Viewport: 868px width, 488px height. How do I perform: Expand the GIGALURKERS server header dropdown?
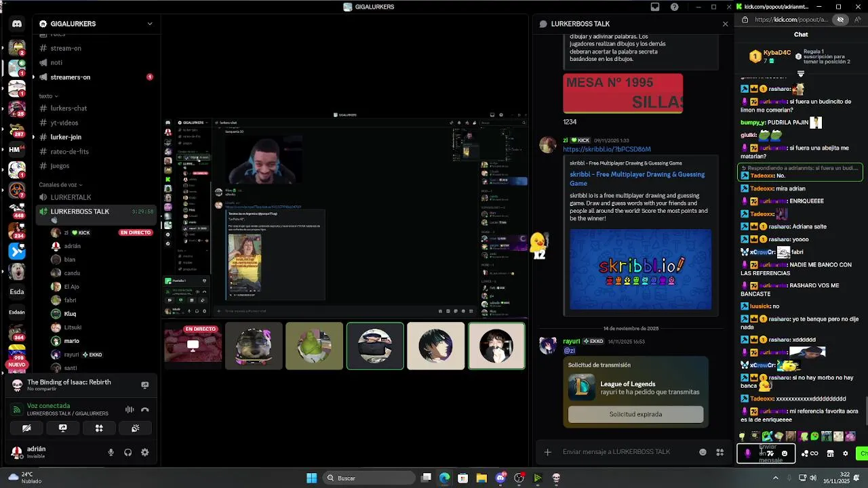[x=150, y=24]
